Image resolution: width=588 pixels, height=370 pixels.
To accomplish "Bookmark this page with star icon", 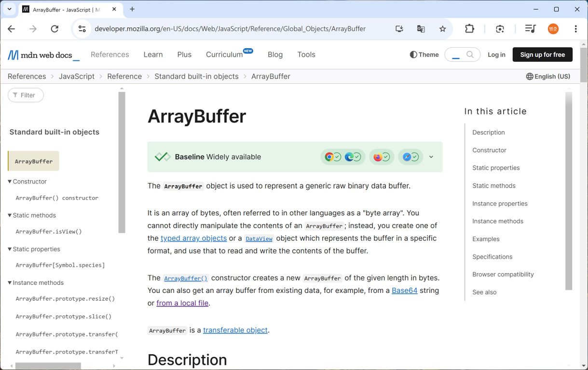I will click(442, 29).
